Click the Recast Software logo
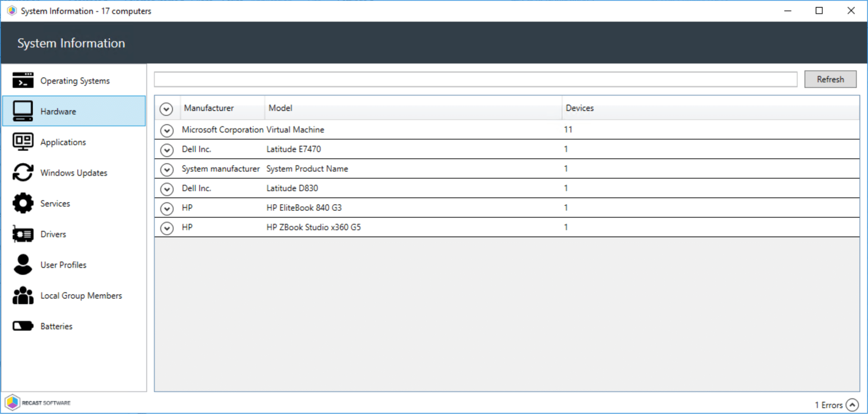The width and height of the screenshot is (868, 414). tap(38, 403)
